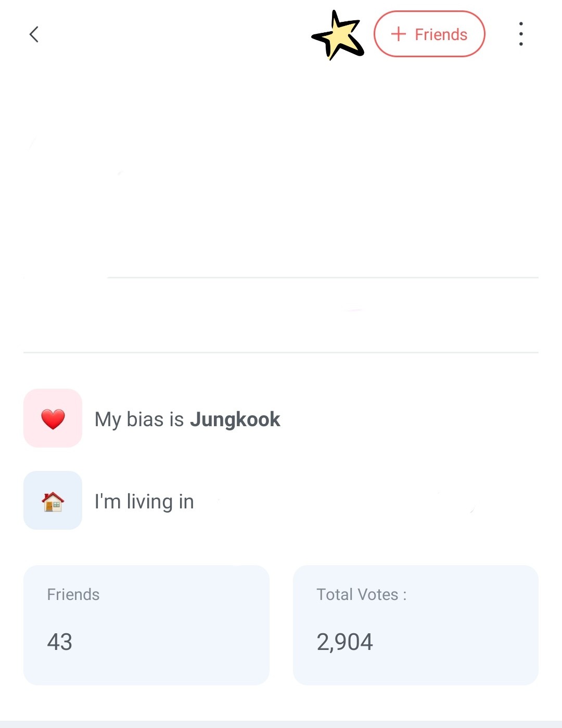The image size is (562, 728).
Task: Tap the "My bias is" text
Action: pyautogui.click(x=139, y=419)
